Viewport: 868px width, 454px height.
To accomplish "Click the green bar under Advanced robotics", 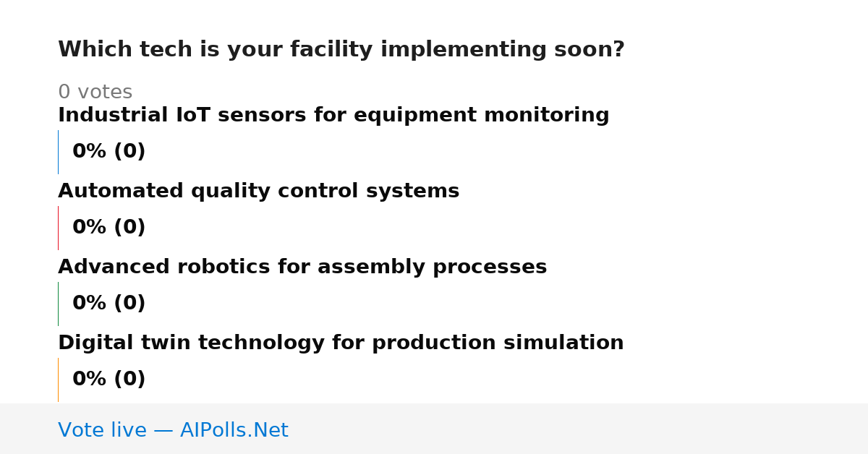I will (x=58, y=304).
